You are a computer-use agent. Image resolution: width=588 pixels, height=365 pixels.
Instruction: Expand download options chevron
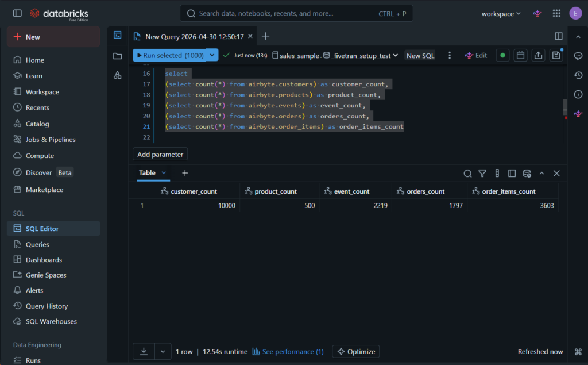(x=163, y=351)
